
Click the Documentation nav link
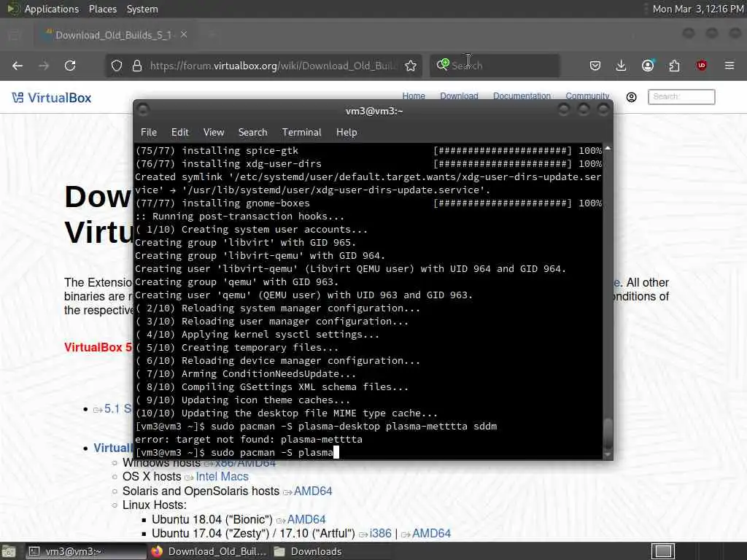[x=522, y=96]
